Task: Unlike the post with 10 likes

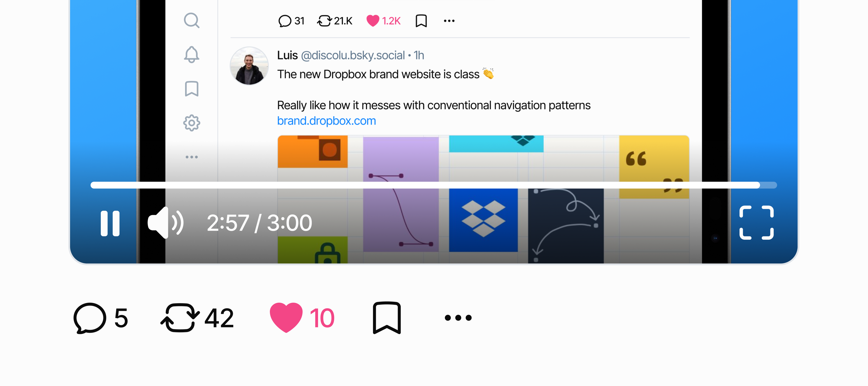Action: (302, 318)
